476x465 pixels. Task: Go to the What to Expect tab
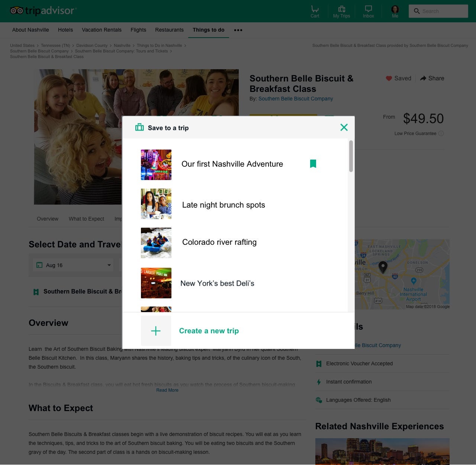(x=86, y=219)
